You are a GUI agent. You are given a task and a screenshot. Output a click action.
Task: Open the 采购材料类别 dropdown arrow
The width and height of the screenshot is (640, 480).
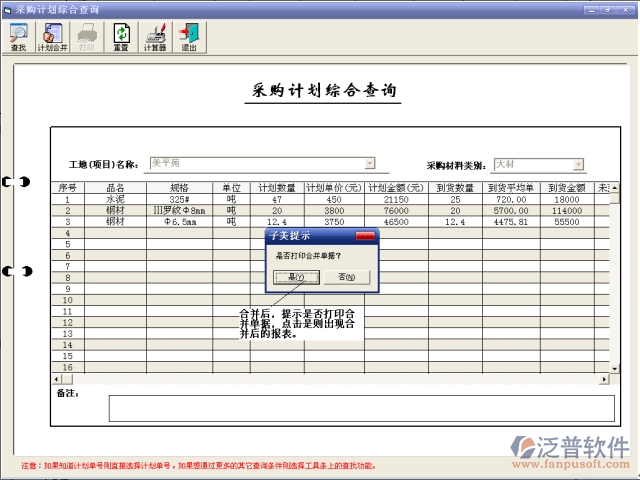pos(578,164)
